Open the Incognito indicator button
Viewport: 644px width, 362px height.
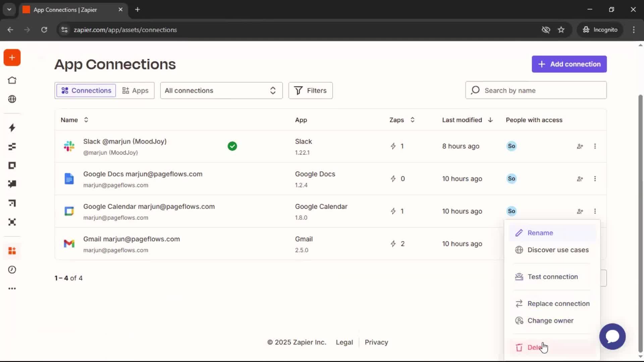pyautogui.click(x=600, y=30)
